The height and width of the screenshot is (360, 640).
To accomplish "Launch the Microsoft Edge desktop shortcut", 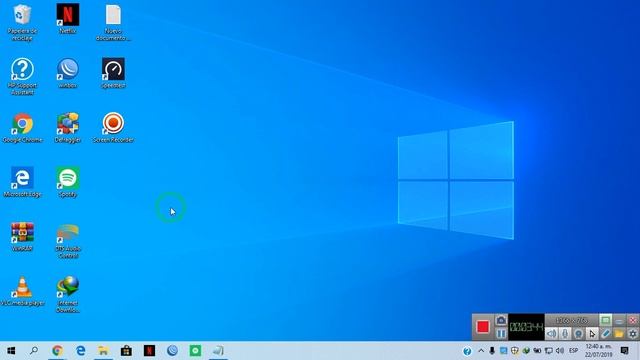I will (x=22, y=182).
